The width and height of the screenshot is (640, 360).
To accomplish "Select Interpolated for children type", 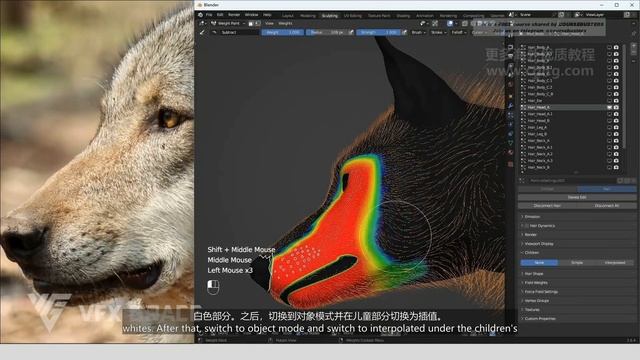I will pos(615,262).
